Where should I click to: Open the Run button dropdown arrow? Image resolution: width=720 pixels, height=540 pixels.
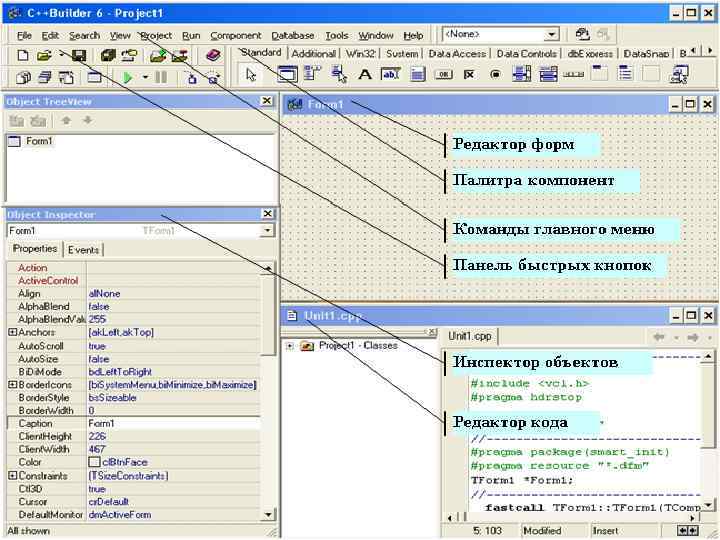coord(145,77)
